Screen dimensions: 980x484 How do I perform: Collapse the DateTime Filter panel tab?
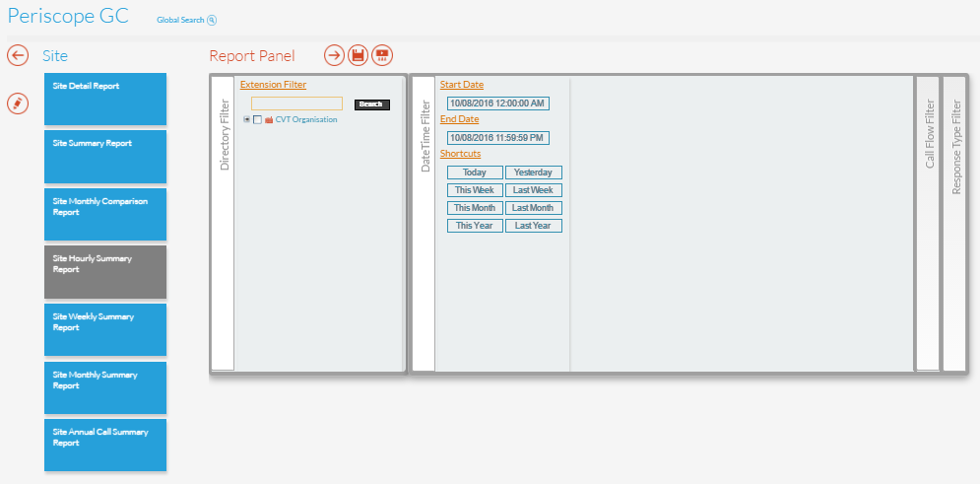coord(424,224)
